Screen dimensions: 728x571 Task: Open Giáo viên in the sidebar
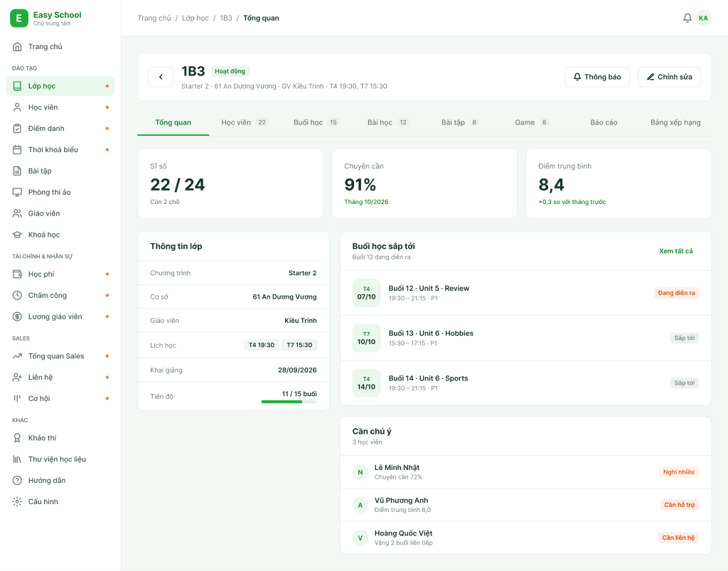point(60,213)
